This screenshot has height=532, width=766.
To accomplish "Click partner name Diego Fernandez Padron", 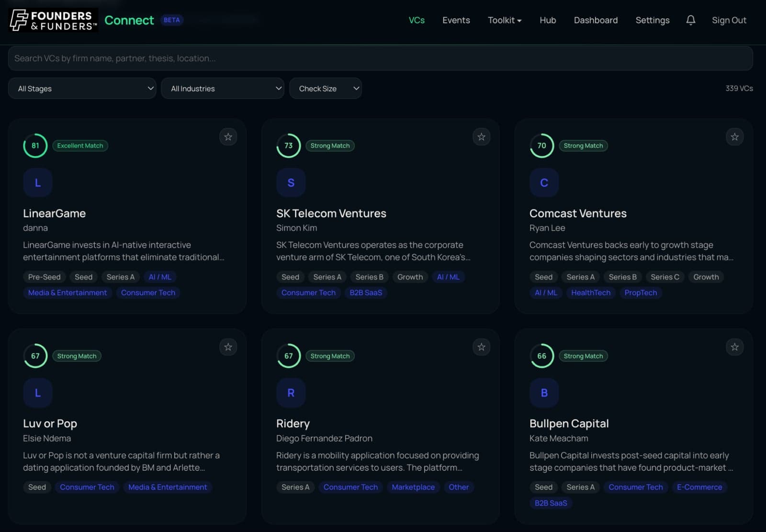I will (x=324, y=438).
